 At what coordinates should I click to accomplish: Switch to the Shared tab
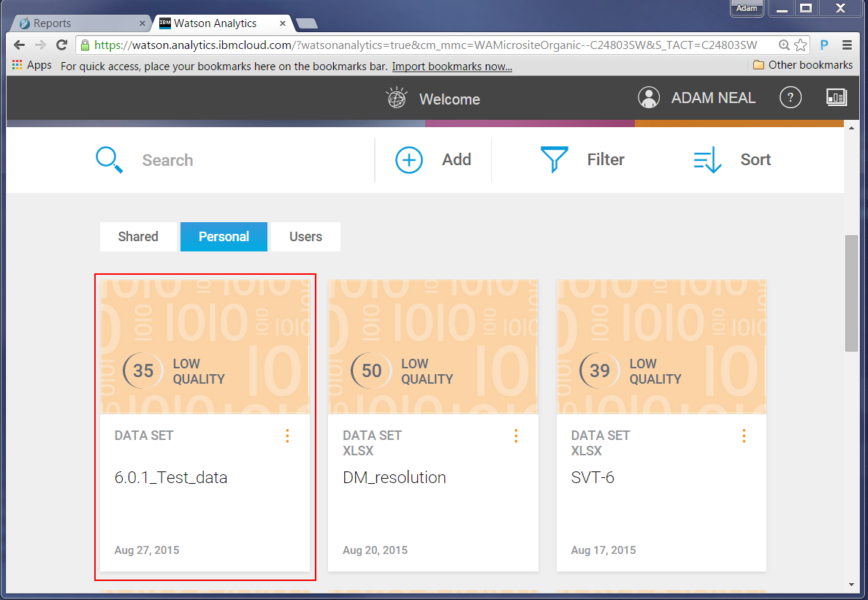click(x=138, y=237)
